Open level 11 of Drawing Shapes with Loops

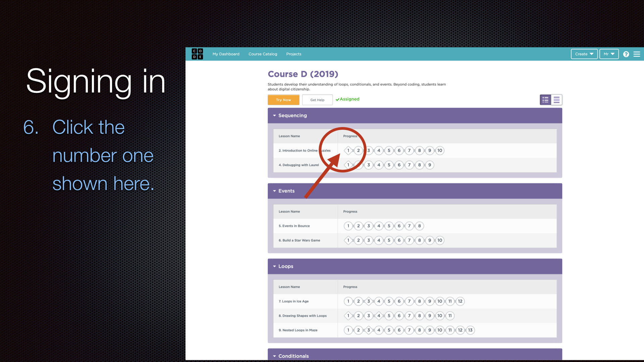[450, 316]
